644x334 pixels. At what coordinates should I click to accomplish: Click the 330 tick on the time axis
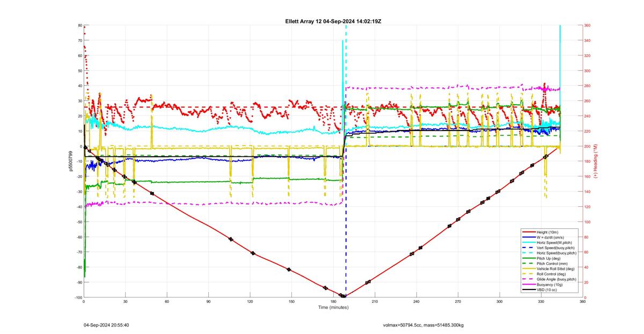541,302
